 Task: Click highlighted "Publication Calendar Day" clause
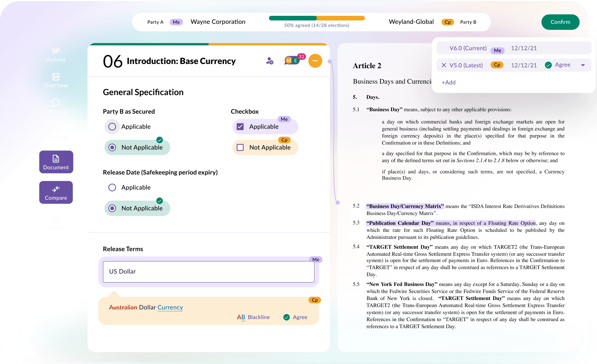click(x=451, y=223)
